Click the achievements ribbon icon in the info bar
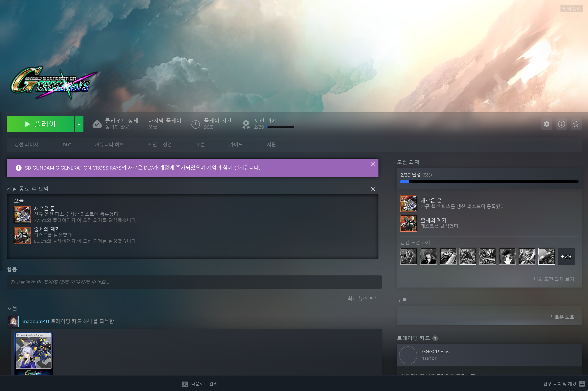This screenshot has width=588, height=391. [246, 124]
